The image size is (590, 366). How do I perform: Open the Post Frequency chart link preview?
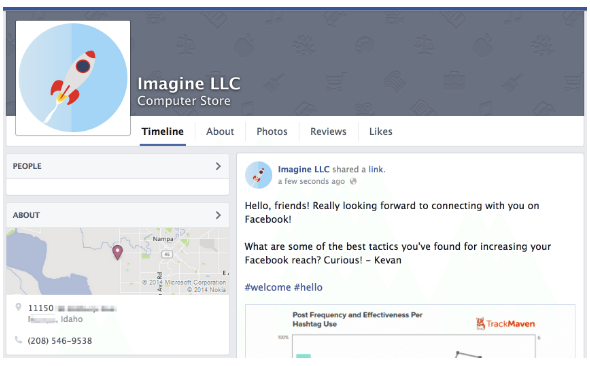[410, 331]
